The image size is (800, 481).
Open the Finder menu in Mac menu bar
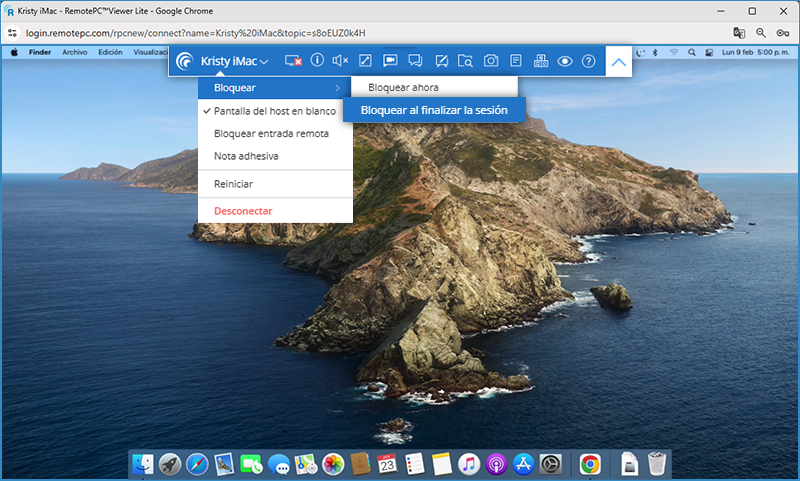click(x=40, y=52)
